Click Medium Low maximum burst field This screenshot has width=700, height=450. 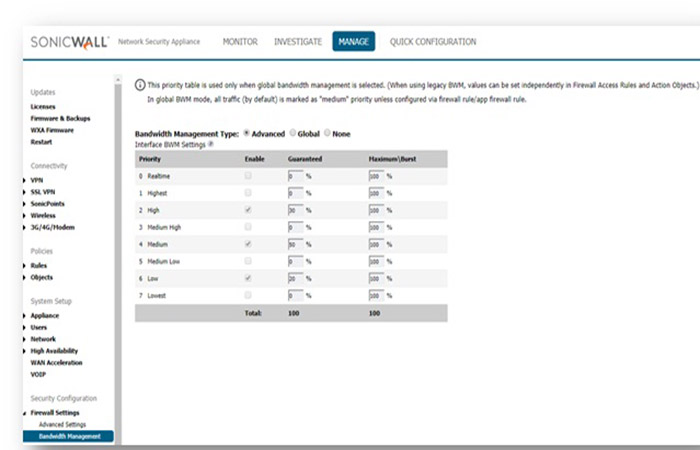pos(376,261)
